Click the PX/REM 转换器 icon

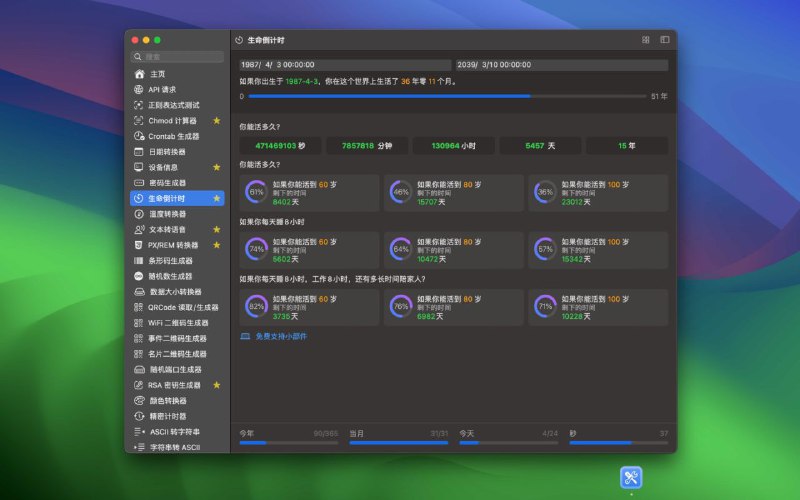coord(138,245)
